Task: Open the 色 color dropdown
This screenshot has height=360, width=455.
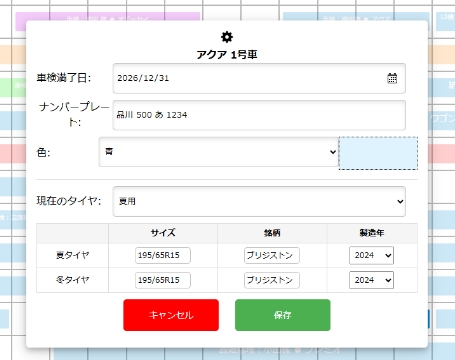Action: point(219,152)
